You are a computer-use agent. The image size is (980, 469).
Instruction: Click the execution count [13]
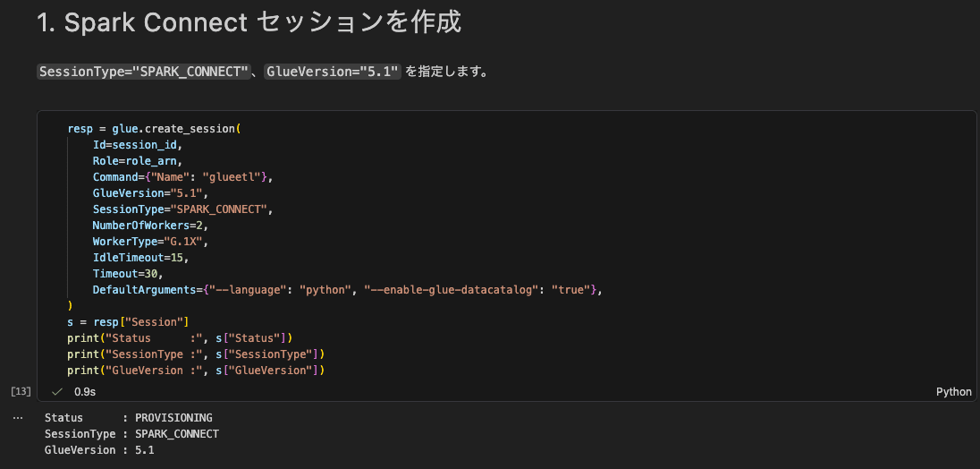pos(21,391)
